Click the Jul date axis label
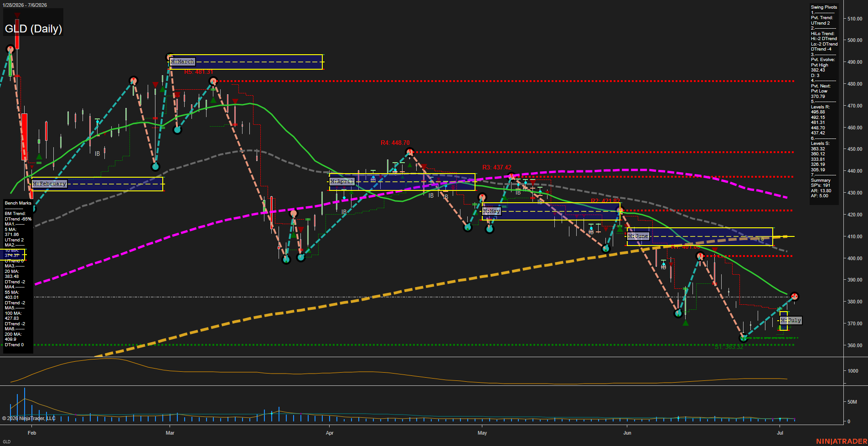 (780, 433)
